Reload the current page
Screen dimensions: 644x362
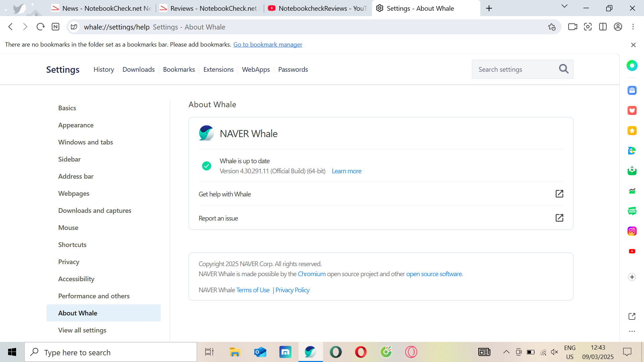pos(41,27)
